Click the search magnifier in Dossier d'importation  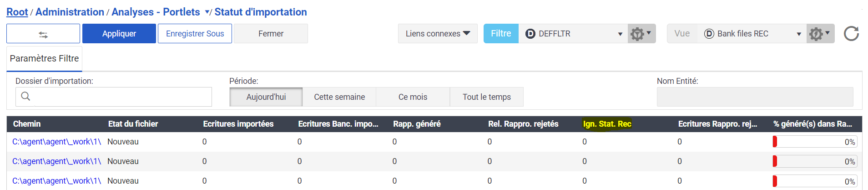pyautogui.click(x=25, y=97)
